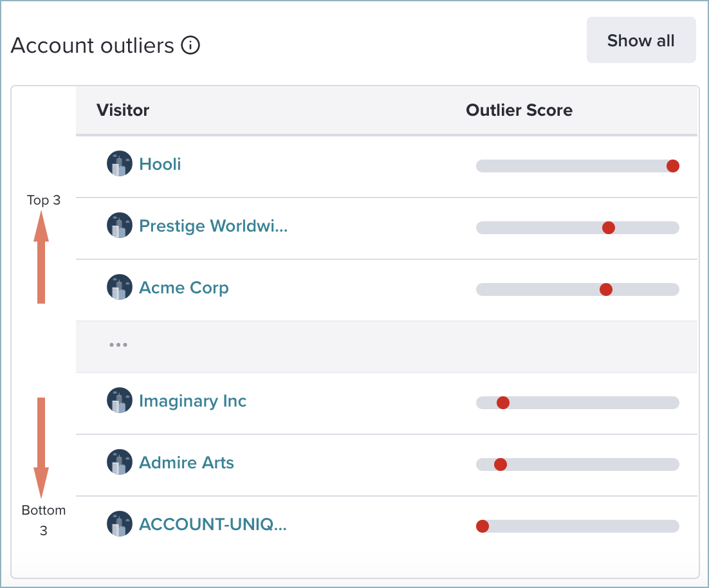709x588 pixels.
Task: Click Hooli's outlier score red dot
Action: (x=673, y=166)
